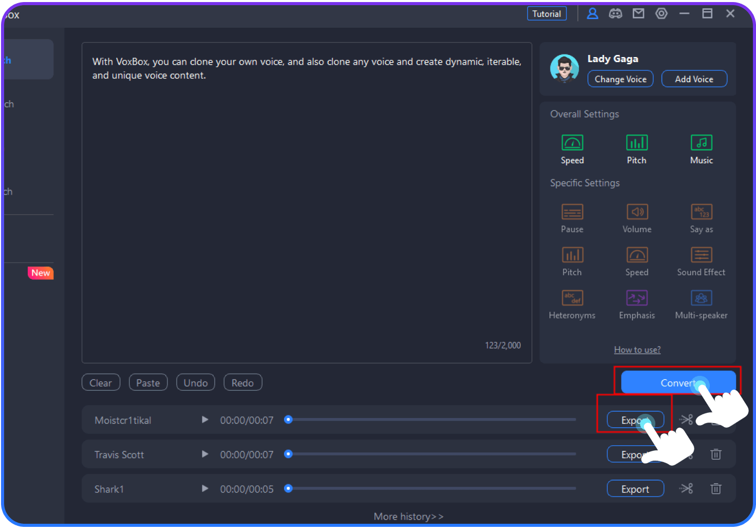Open the overall Pitch setting

(637, 149)
